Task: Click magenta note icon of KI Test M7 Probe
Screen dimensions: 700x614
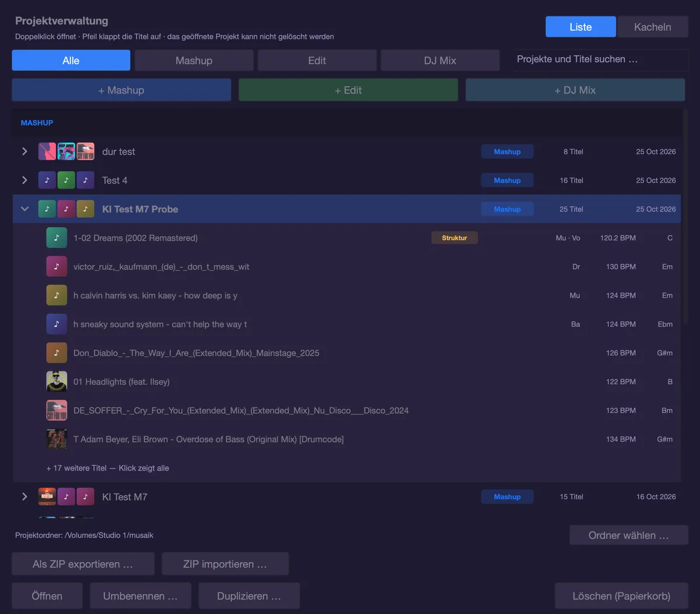Action: click(66, 209)
